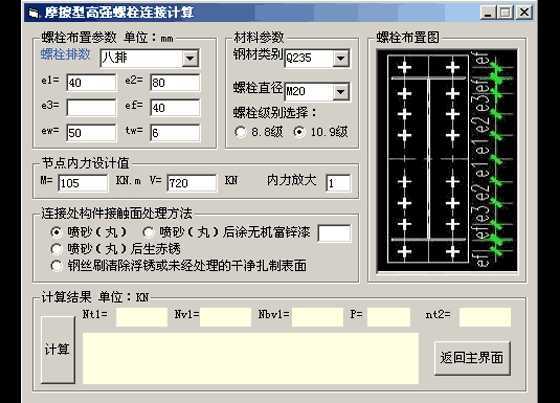Click the 计算结果 单位：KN heading

tap(95, 297)
